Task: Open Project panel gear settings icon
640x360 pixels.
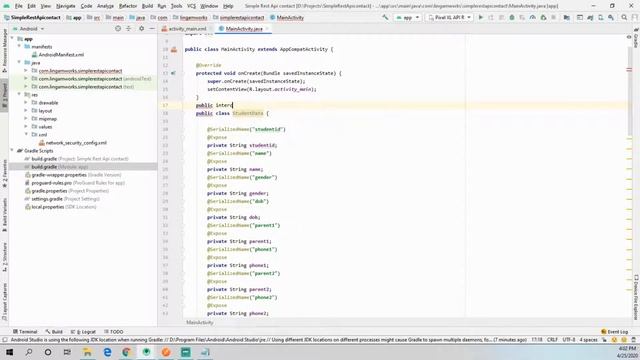Action: pyautogui.click(x=142, y=29)
